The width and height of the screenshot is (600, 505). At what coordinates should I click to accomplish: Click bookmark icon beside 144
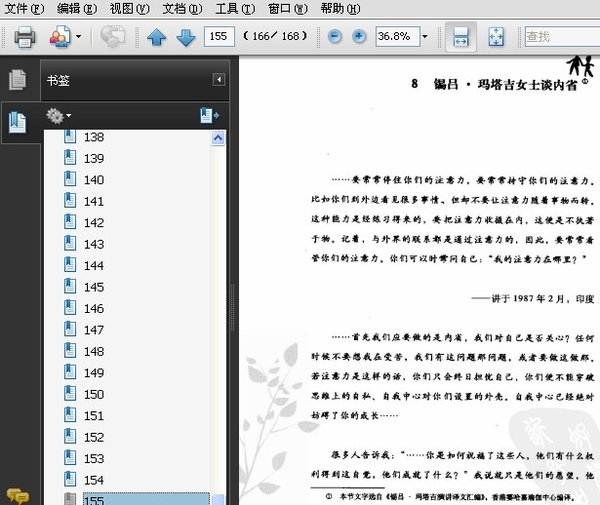[70, 265]
